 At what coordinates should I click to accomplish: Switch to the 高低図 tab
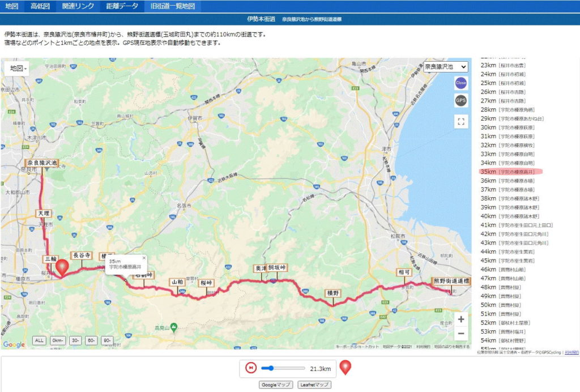pos(40,6)
